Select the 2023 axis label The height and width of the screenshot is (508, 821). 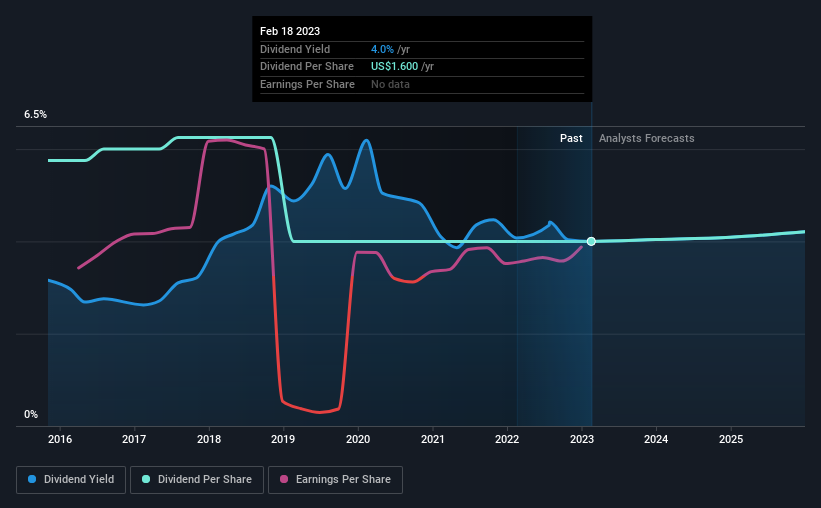582,439
